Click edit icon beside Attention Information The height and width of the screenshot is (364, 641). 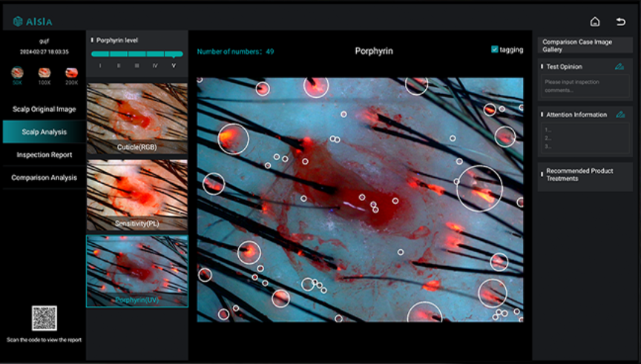[619, 115]
